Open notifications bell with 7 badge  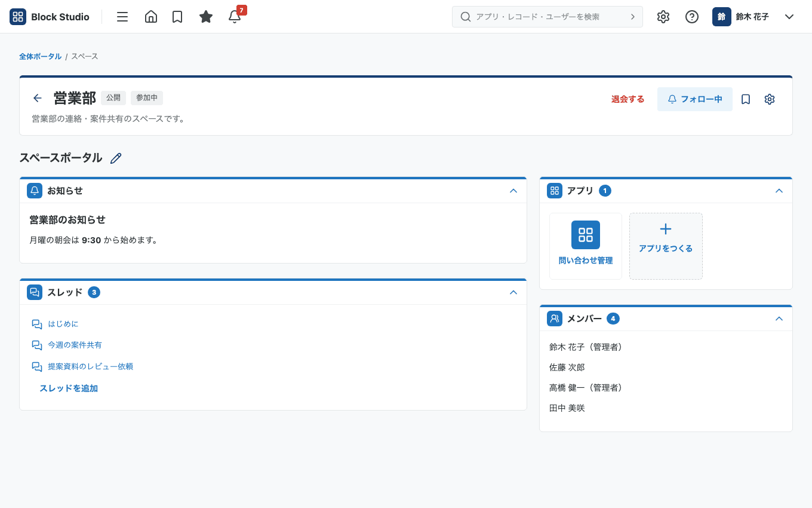click(235, 17)
